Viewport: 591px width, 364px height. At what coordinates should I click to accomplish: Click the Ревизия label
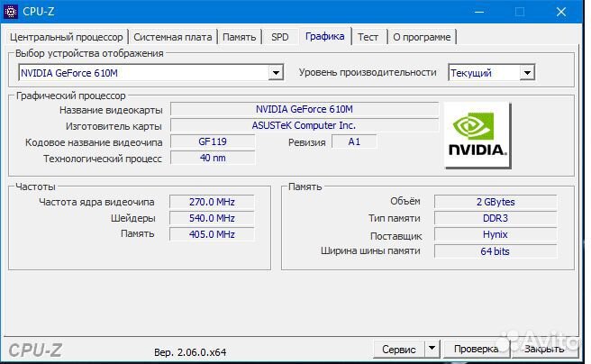coord(307,142)
